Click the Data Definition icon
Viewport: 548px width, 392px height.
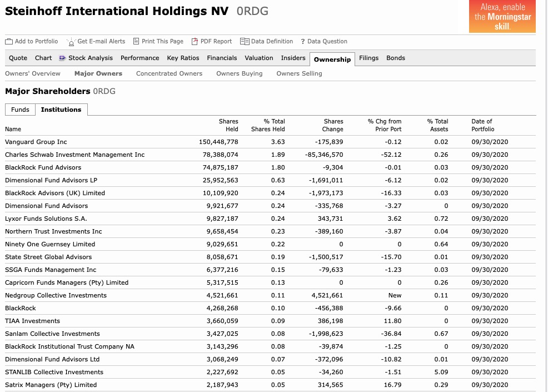[x=244, y=41]
